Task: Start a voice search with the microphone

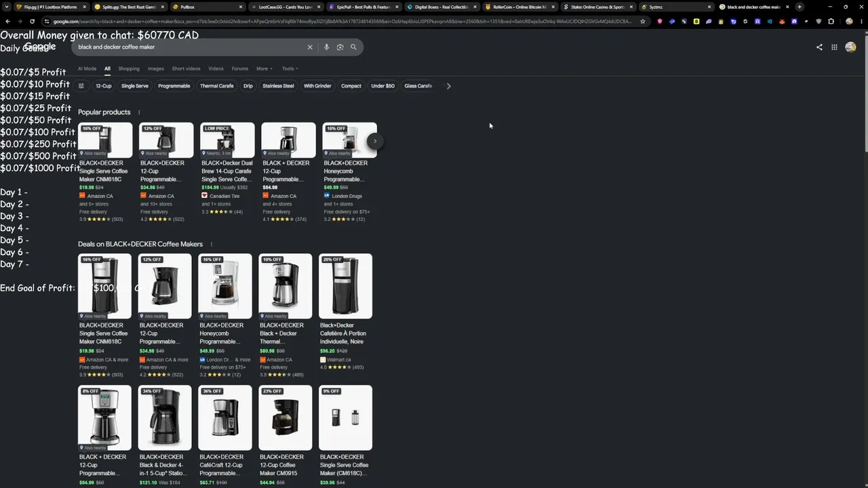Action: (326, 47)
